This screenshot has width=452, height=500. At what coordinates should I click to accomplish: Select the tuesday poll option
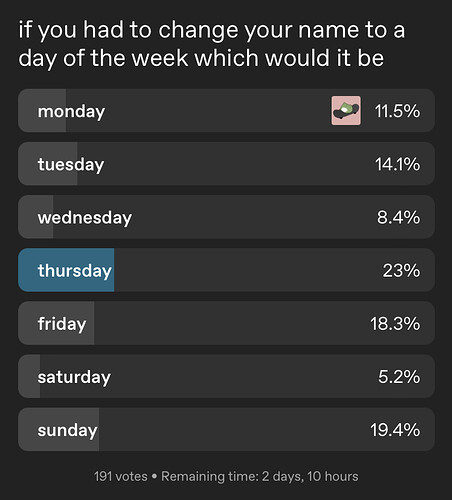coord(226,164)
